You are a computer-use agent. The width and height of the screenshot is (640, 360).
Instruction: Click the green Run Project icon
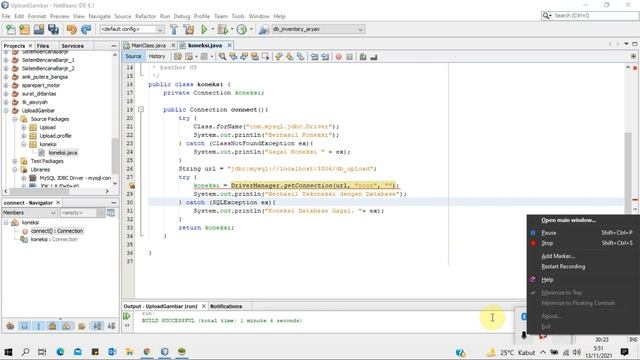click(204, 29)
